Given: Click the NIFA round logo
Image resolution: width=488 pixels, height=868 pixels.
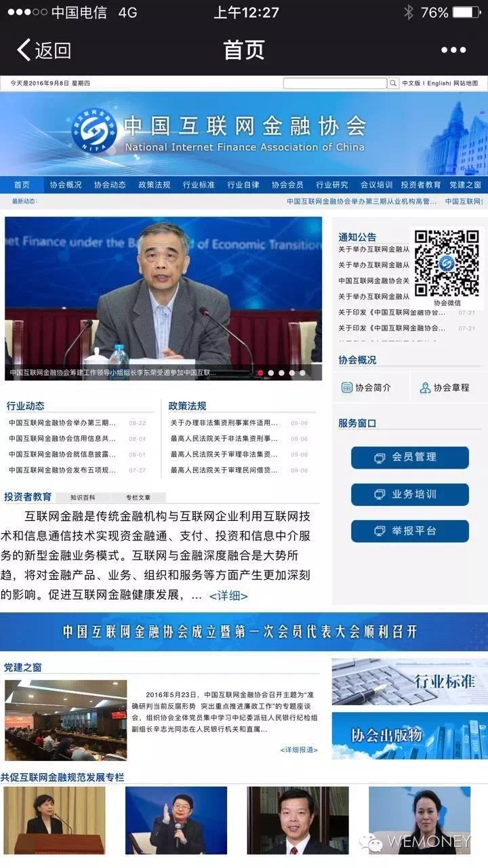Looking at the screenshot, I should click(94, 130).
